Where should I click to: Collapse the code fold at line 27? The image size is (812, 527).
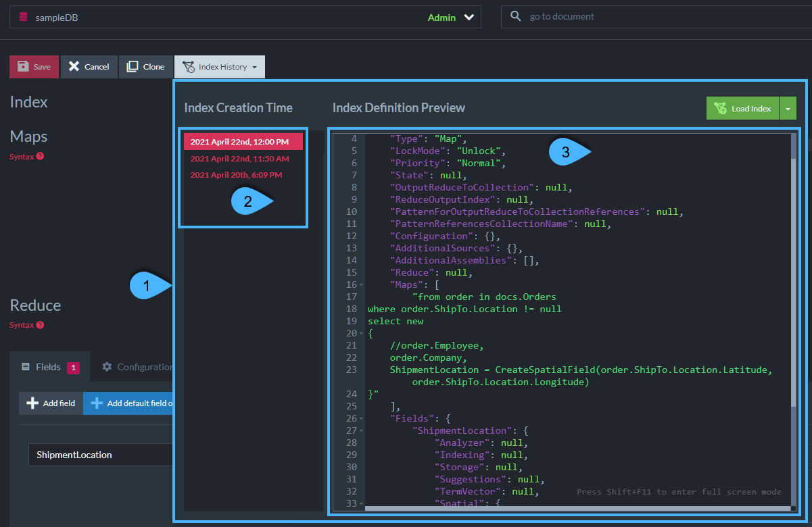[362, 431]
